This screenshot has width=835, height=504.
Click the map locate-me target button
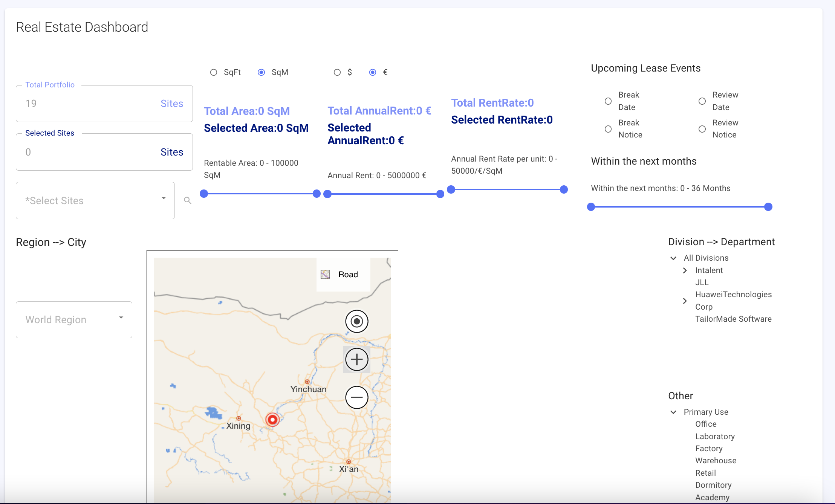pos(356,321)
